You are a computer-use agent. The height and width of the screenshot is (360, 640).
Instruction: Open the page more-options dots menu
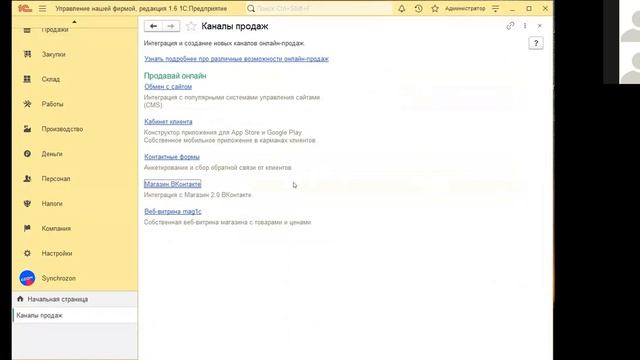pos(525,26)
